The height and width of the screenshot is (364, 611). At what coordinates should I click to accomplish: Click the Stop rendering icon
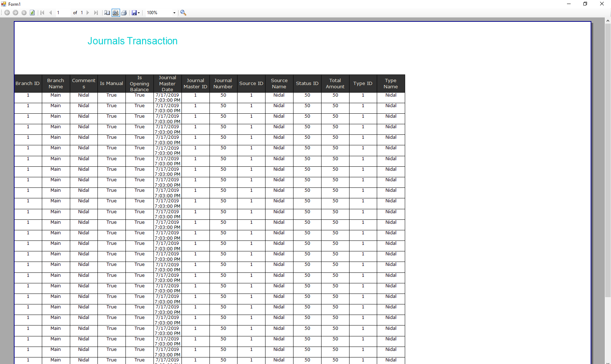tap(24, 13)
